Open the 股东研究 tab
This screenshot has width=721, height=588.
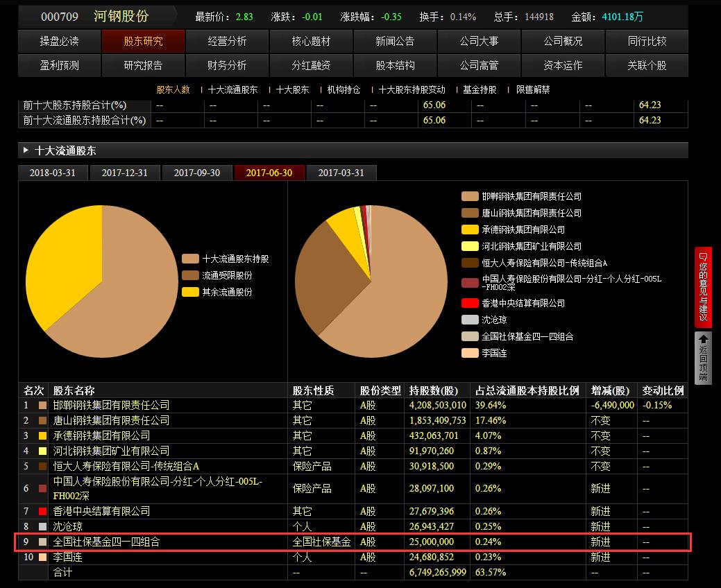(x=144, y=41)
